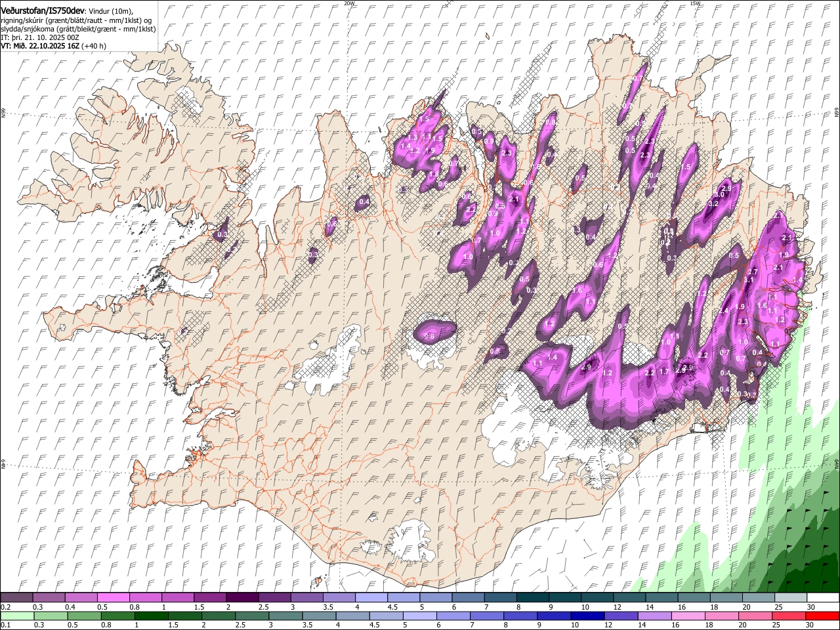Pick the 12–14 swatch in the upper snow legend

(629, 598)
